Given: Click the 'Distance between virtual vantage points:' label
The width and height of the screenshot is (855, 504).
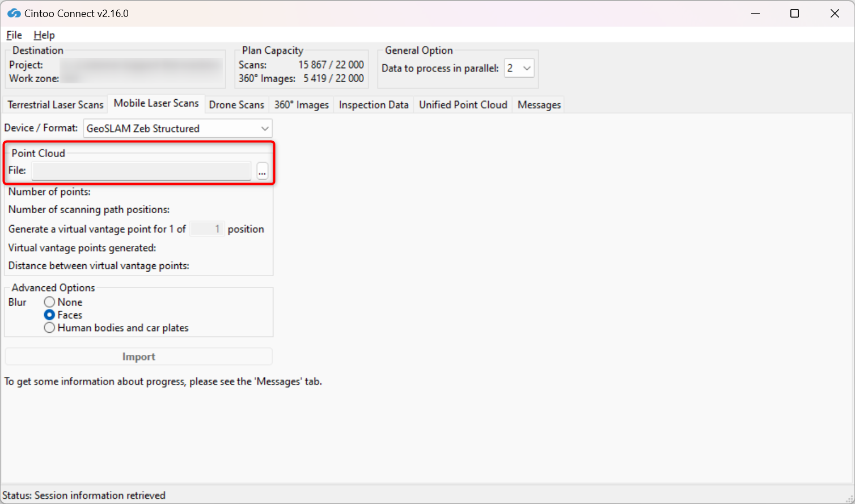Looking at the screenshot, I should click(x=99, y=265).
